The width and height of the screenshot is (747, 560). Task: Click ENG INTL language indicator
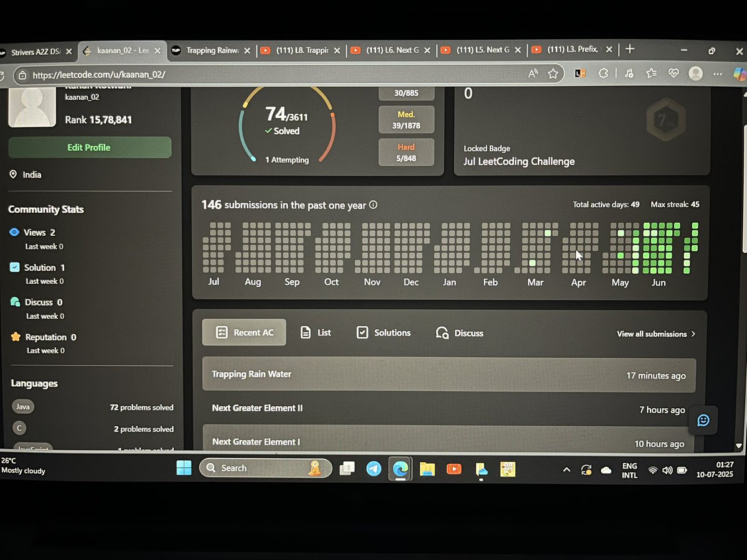tap(629, 470)
